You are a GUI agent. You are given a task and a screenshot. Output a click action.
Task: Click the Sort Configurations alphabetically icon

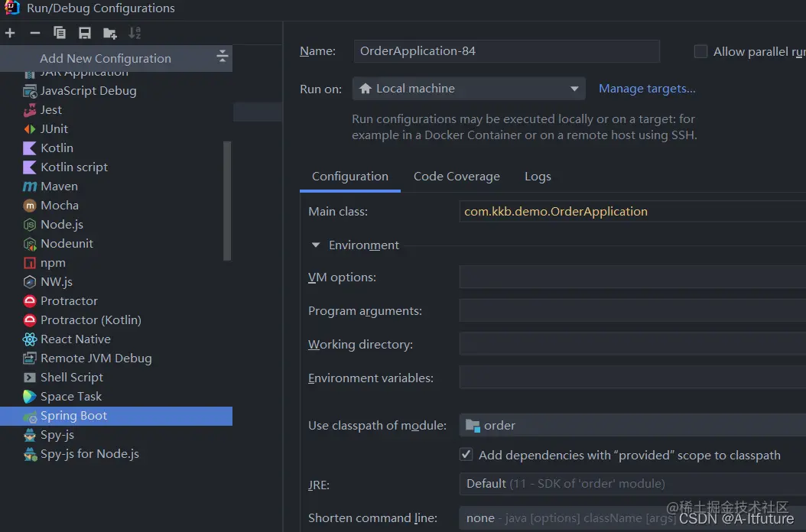pyautogui.click(x=135, y=34)
